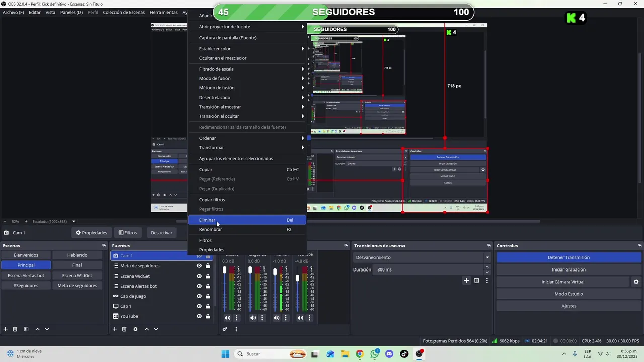Open preview zoom Escalado dropdown arrow
Viewport: 644px width, 362px height.
click(x=74, y=221)
